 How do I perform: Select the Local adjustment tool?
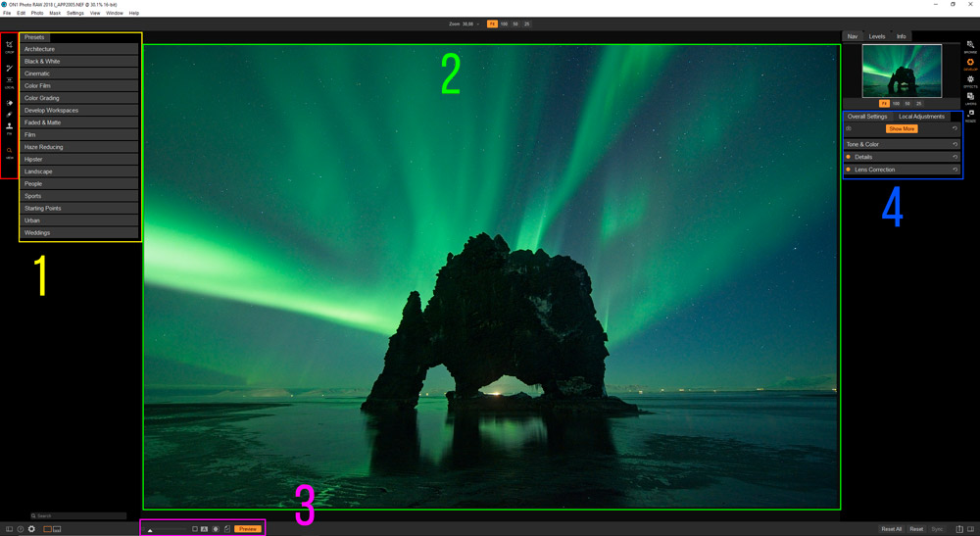tap(10, 81)
